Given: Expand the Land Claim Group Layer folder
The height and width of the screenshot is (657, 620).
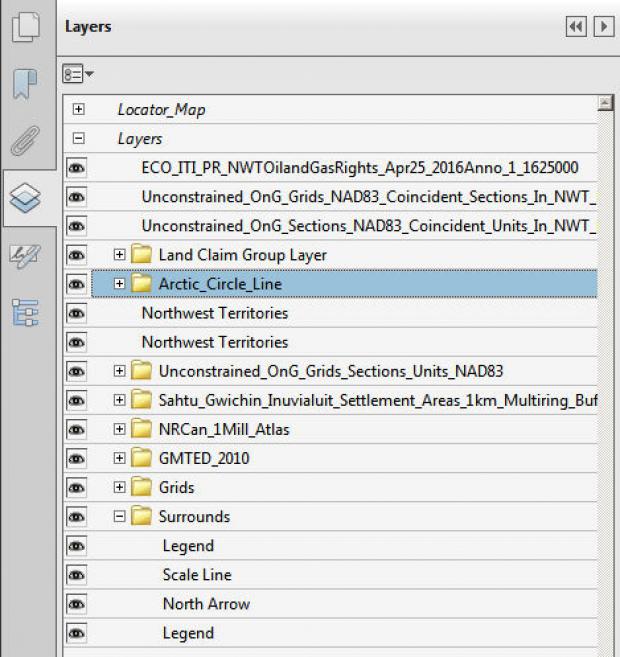Looking at the screenshot, I should (119, 254).
